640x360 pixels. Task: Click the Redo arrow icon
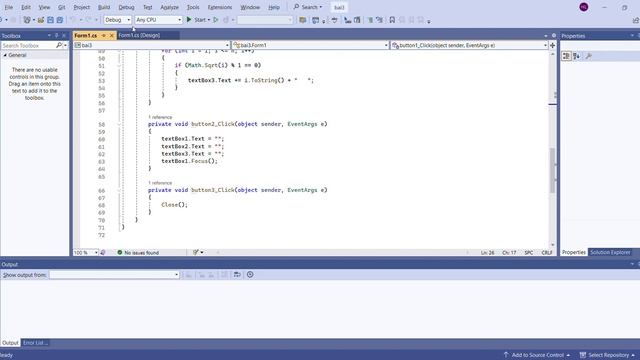click(x=89, y=20)
